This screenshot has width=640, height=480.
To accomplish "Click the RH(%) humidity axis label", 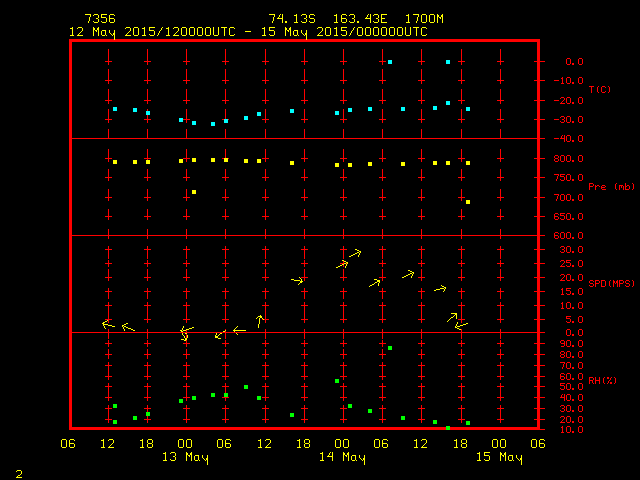I will [x=599, y=381].
